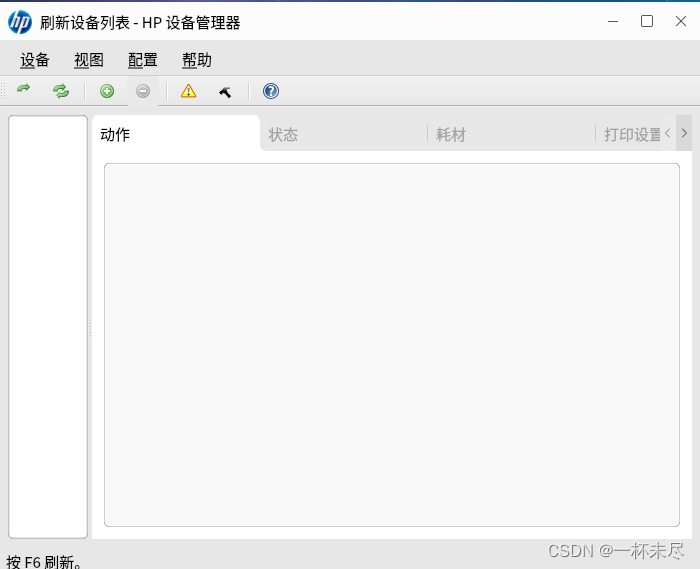Screen dimensions: 700x569
Task: Open the 设备 menu
Action: [35, 60]
